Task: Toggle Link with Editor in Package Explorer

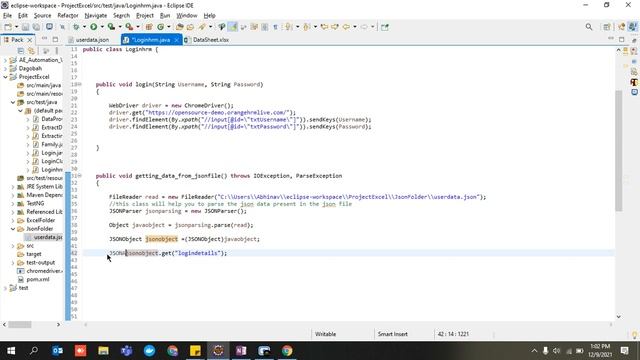Action: click(x=31, y=51)
